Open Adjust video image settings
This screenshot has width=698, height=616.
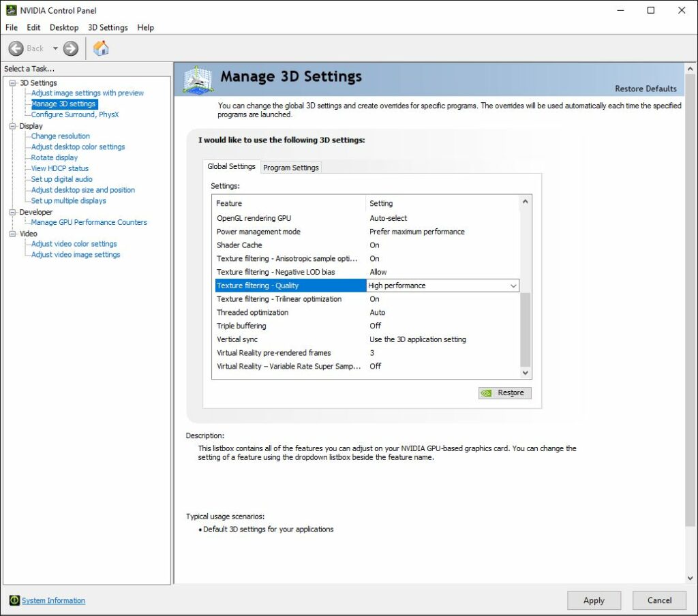click(75, 255)
